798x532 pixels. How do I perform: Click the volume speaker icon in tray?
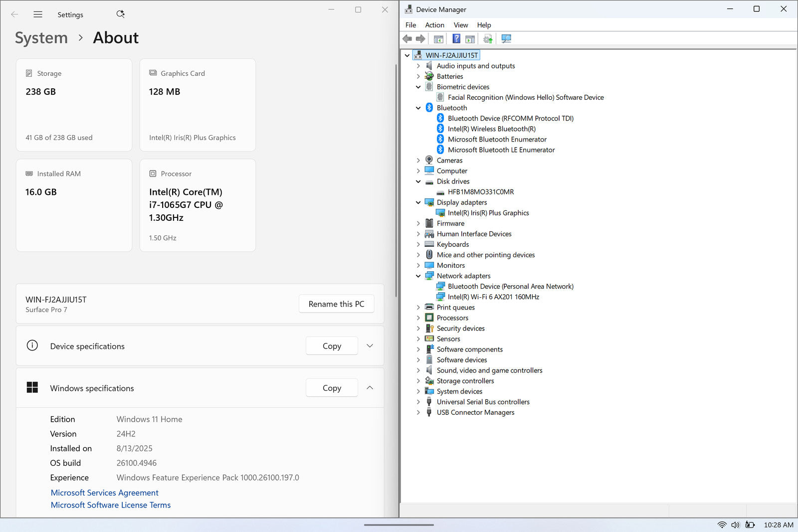point(736,525)
